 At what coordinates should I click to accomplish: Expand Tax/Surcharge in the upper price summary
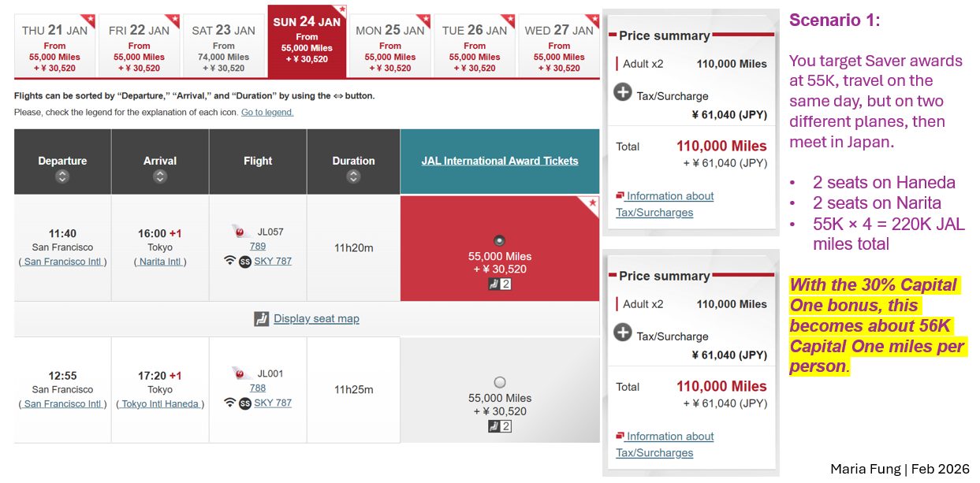click(623, 92)
